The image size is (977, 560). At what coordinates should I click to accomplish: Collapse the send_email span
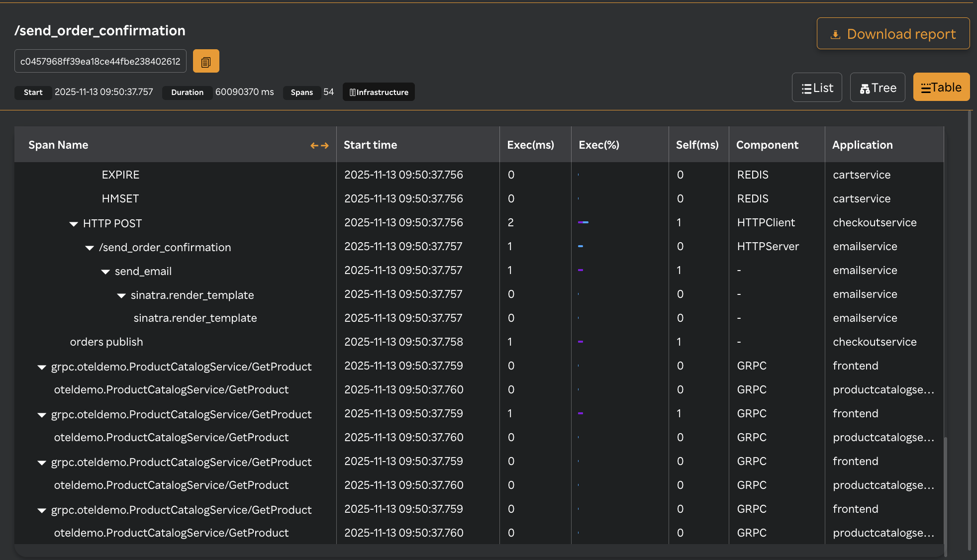click(x=105, y=272)
